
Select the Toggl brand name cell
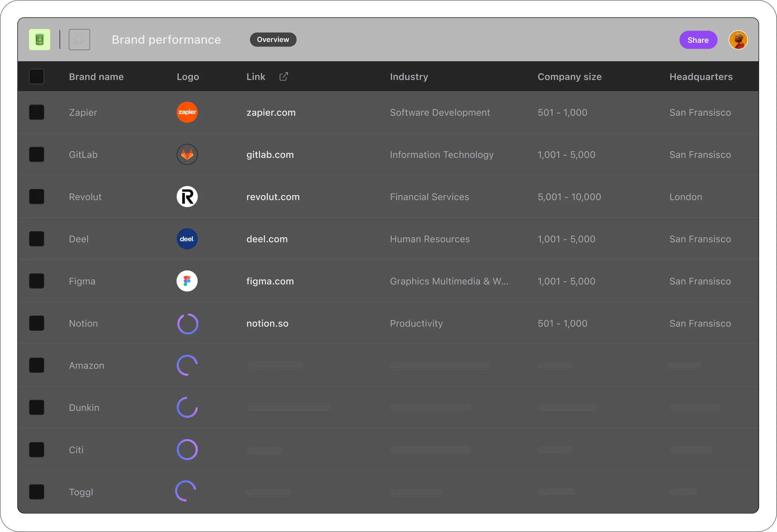coord(81,492)
